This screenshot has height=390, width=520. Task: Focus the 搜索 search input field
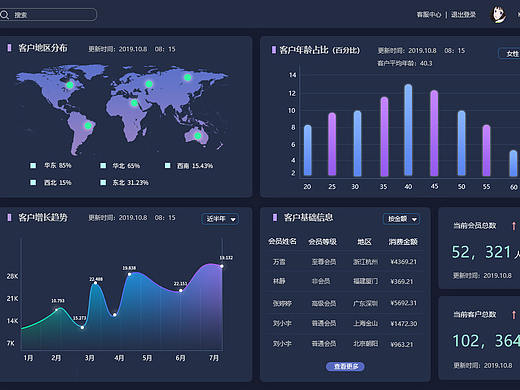click(x=48, y=15)
